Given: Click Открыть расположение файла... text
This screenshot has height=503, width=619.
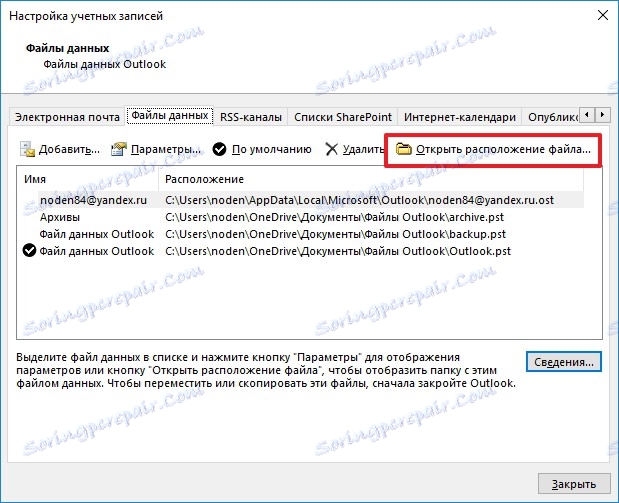Looking at the screenshot, I should (x=503, y=150).
